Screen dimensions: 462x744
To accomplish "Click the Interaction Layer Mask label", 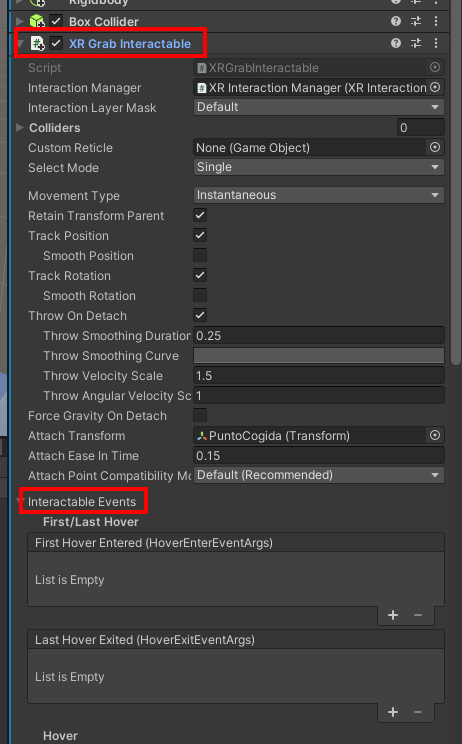I will [92, 108].
